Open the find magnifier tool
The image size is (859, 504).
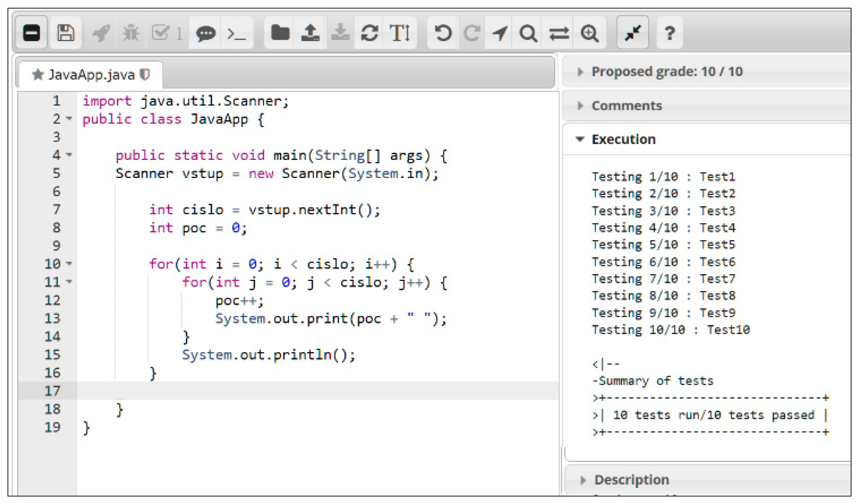click(528, 33)
